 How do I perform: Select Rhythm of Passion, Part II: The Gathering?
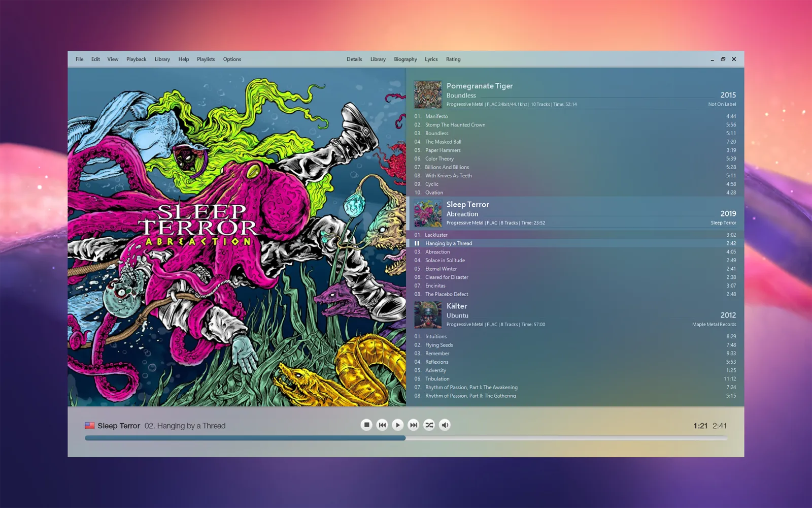[x=575, y=396]
